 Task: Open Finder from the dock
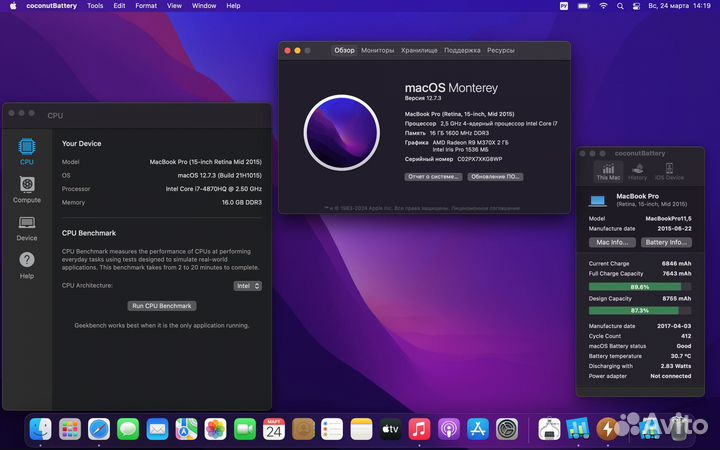[40, 429]
